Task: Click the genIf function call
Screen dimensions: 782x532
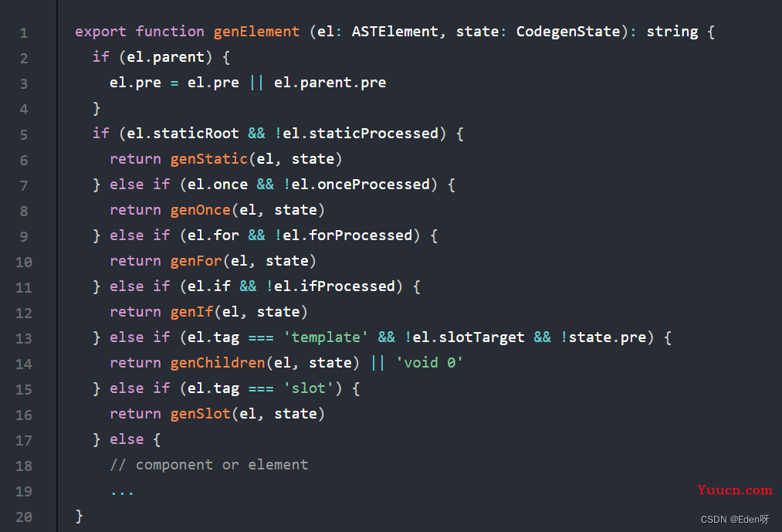Action: pyautogui.click(x=191, y=312)
